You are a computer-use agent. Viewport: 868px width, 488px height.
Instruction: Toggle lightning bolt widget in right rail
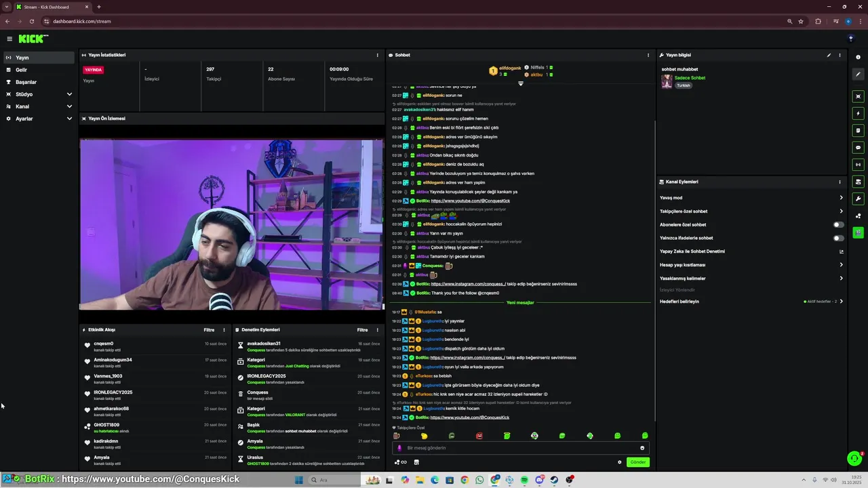coord(859,113)
